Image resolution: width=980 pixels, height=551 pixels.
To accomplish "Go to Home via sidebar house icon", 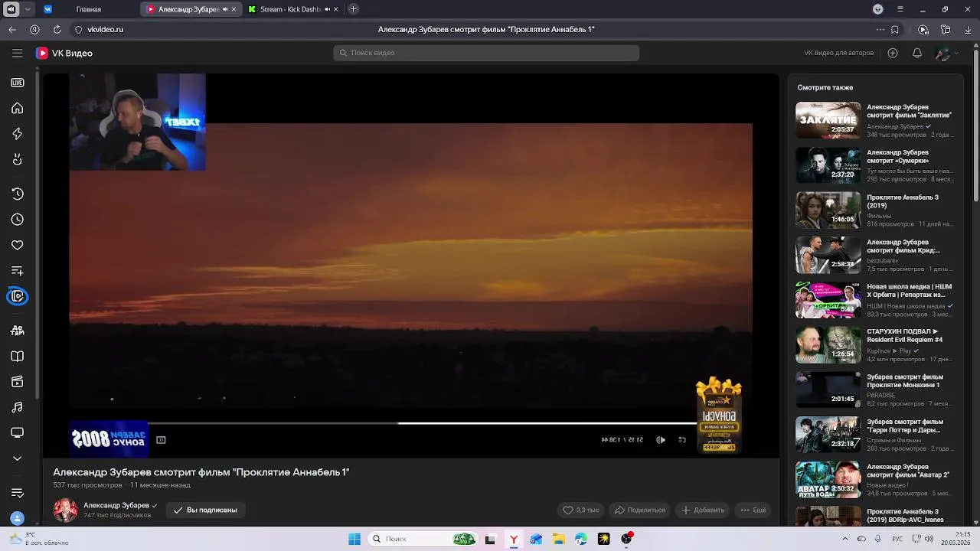I will (x=17, y=108).
